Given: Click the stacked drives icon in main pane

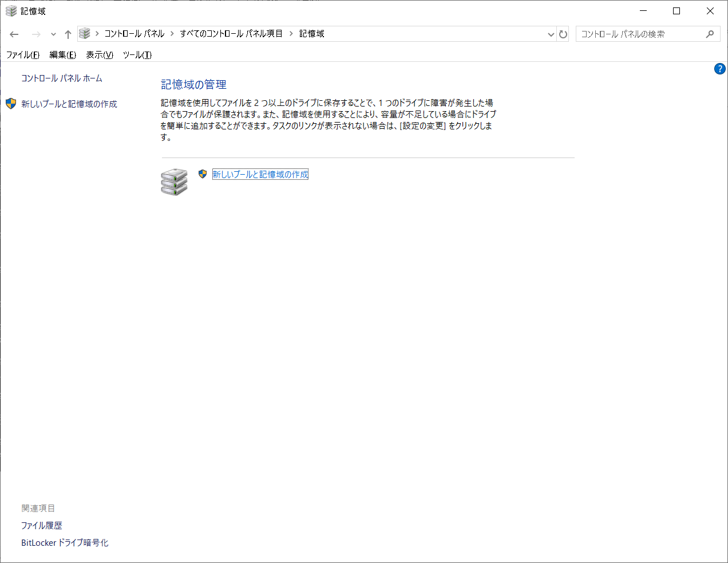Looking at the screenshot, I should click(x=174, y=182).
